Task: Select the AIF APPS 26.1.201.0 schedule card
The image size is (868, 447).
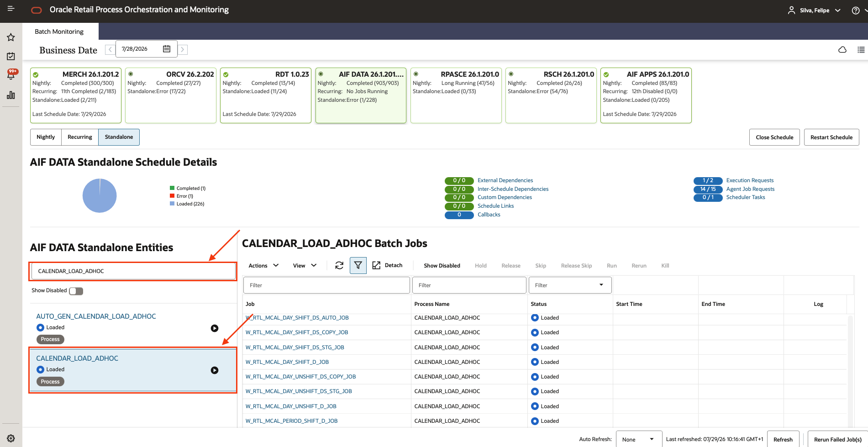Action: (x=646, y=95)
